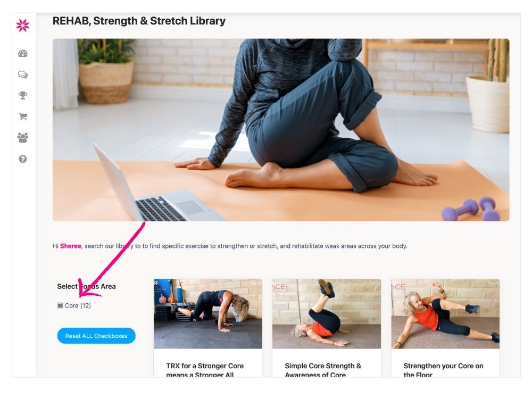Click the Sheree name link
The image size is (532, 399).
[x=71, y=246]
